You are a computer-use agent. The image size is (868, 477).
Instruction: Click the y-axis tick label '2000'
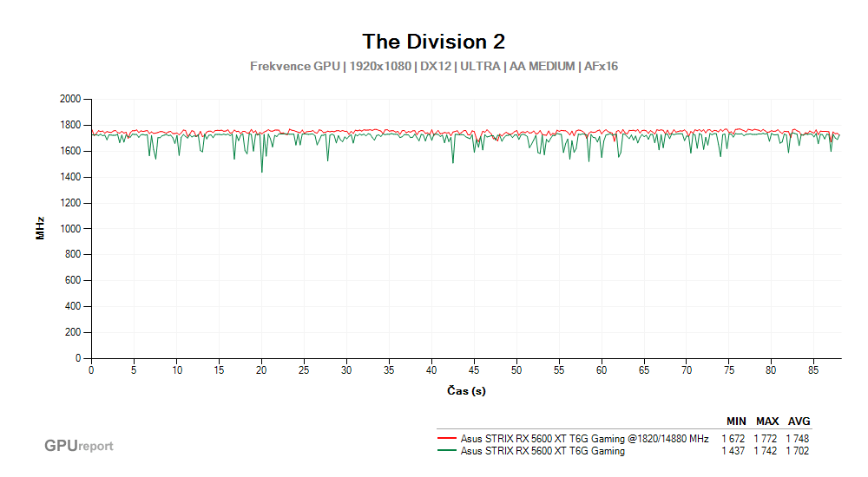70,99
